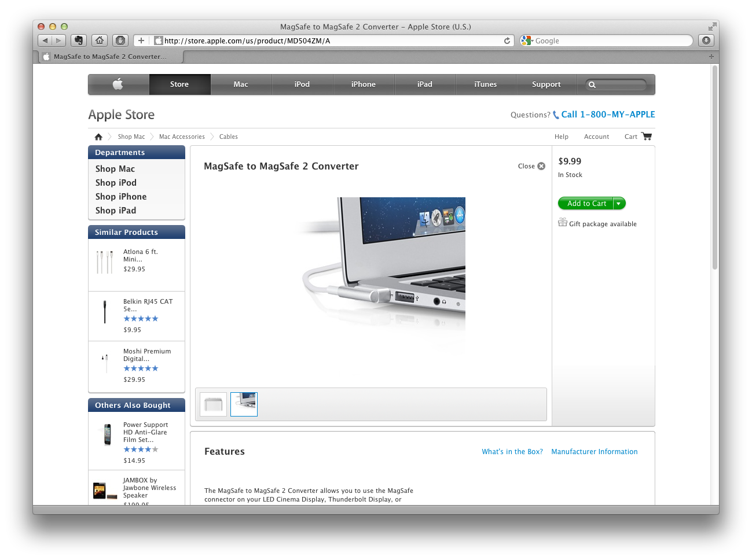Select the second MacBook thumbnail image

pyautogui.click(x=244, y=404)
